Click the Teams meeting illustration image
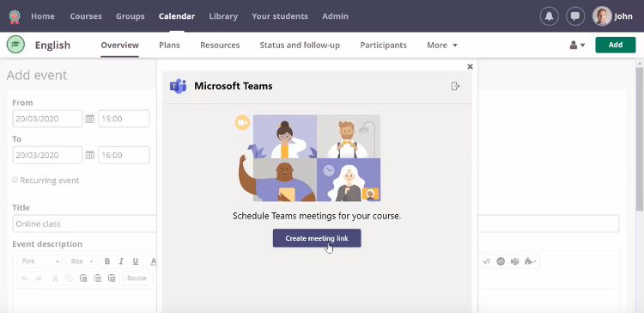Image resolution: width=644 pixels, height=313 pixels. click(x=307, y=158)
